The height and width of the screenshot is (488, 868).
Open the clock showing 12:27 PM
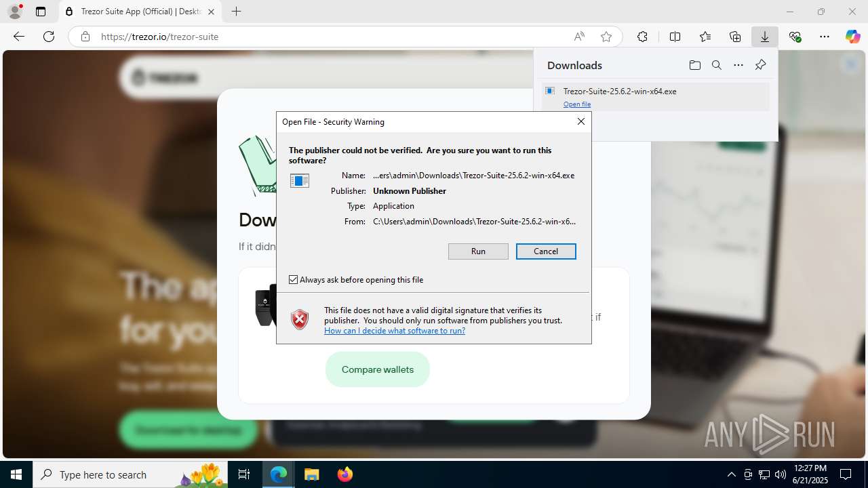[x=810, y=474]
